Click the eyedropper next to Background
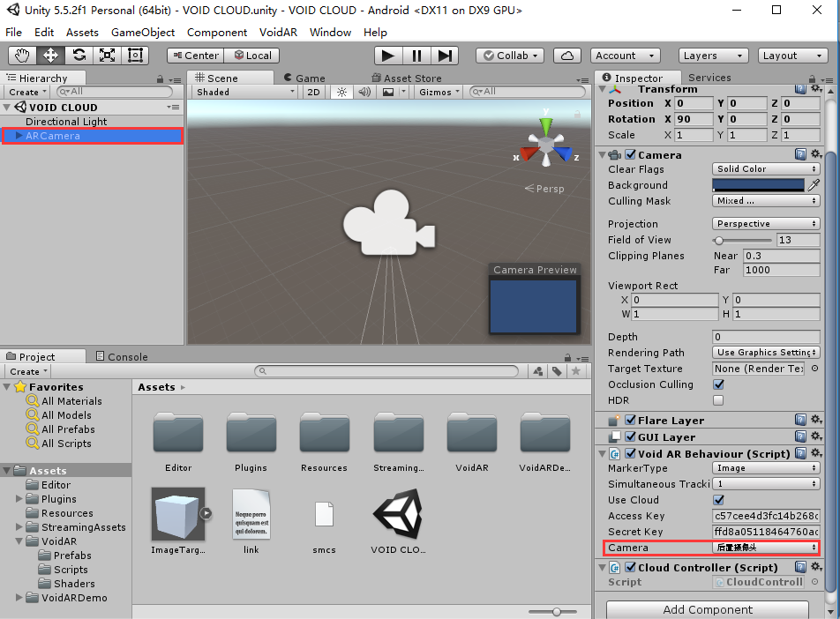Viewport: 840px width, 619px height. coord(814,185)
